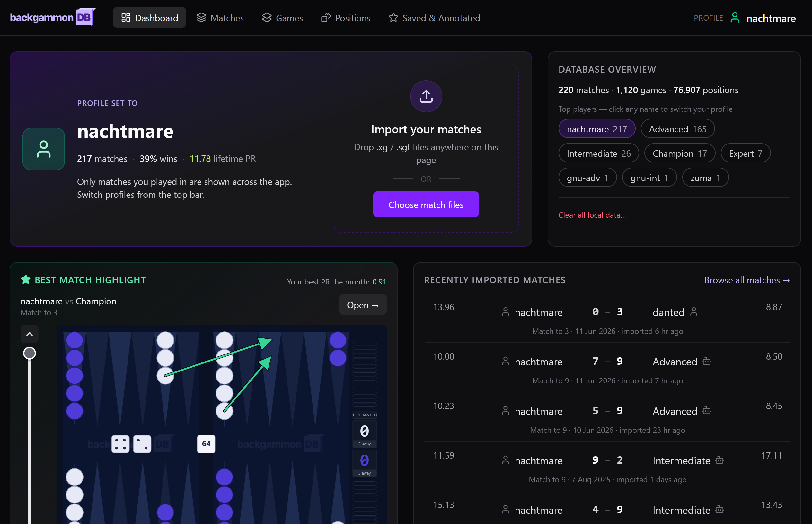Open the nachtmare 0 – 3 danted match
The image size is (812, 524).
(x=607, y=318)
